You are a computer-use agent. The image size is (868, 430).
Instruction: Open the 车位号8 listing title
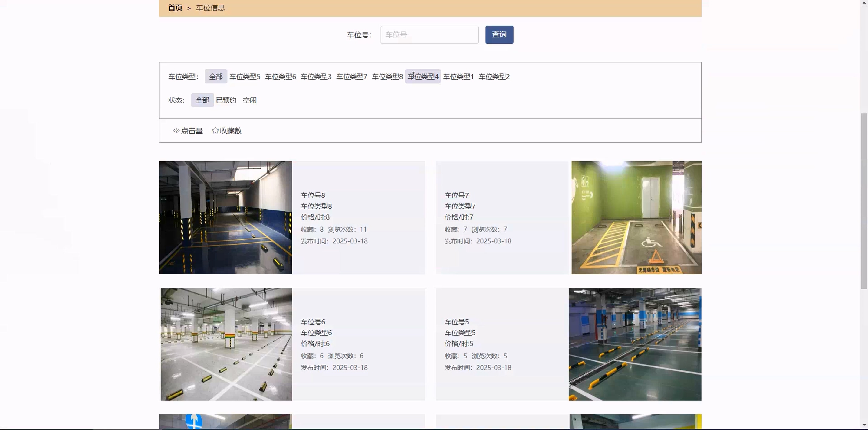pos(313,195)
